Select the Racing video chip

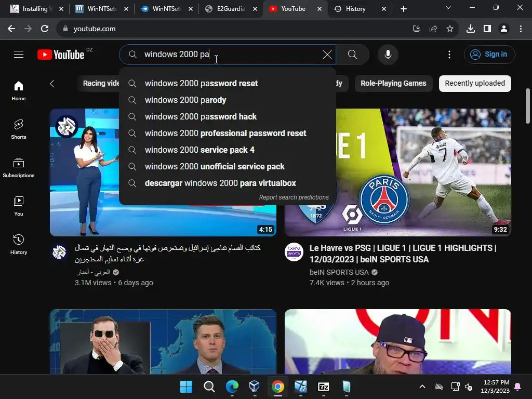pyautogui.click(x=99, y=84)
